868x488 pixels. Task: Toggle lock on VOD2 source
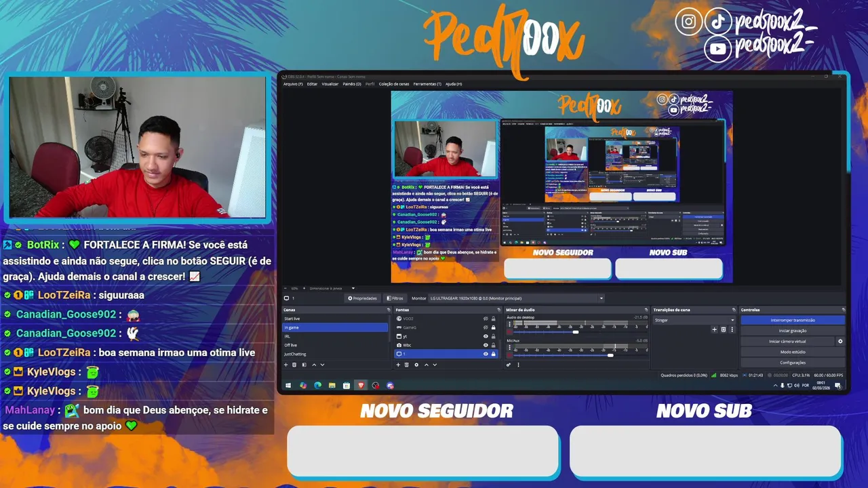493,319
